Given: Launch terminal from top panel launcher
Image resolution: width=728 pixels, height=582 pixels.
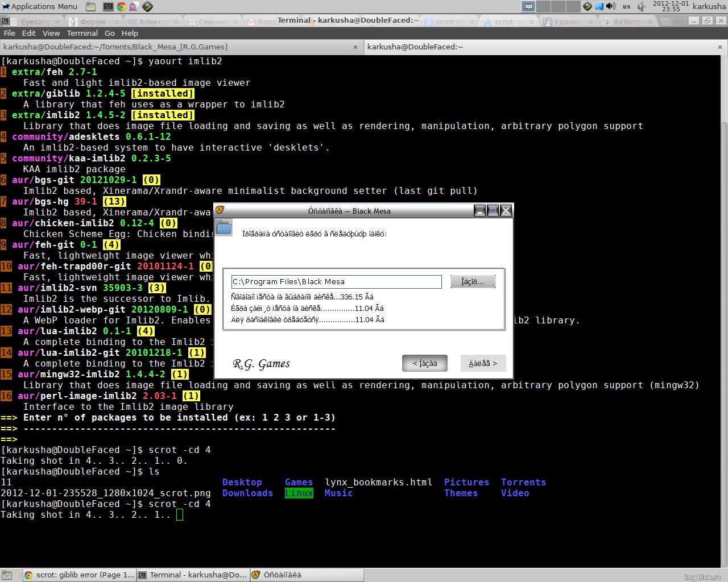Looking at the screenshot, I should coord(108,7).
